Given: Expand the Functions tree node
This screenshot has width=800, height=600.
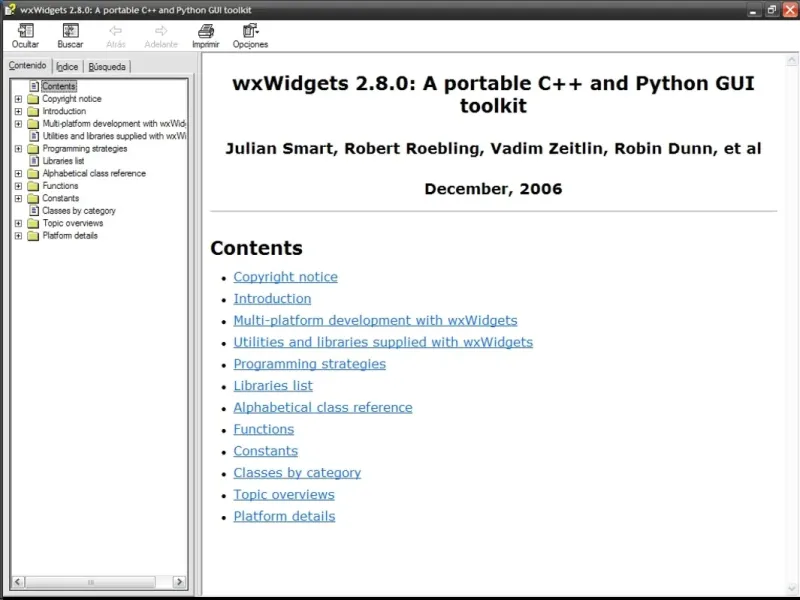Looking at the screenshot, I should [x=18, y=186].
